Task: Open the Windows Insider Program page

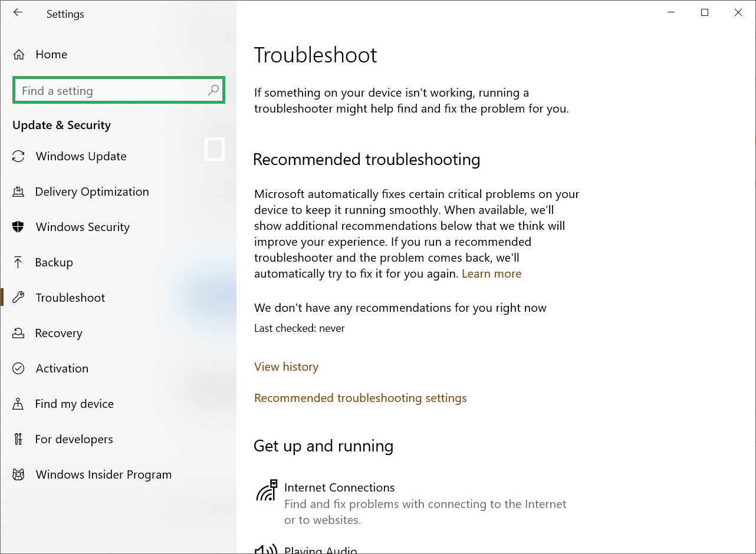Action: (104, 474)
